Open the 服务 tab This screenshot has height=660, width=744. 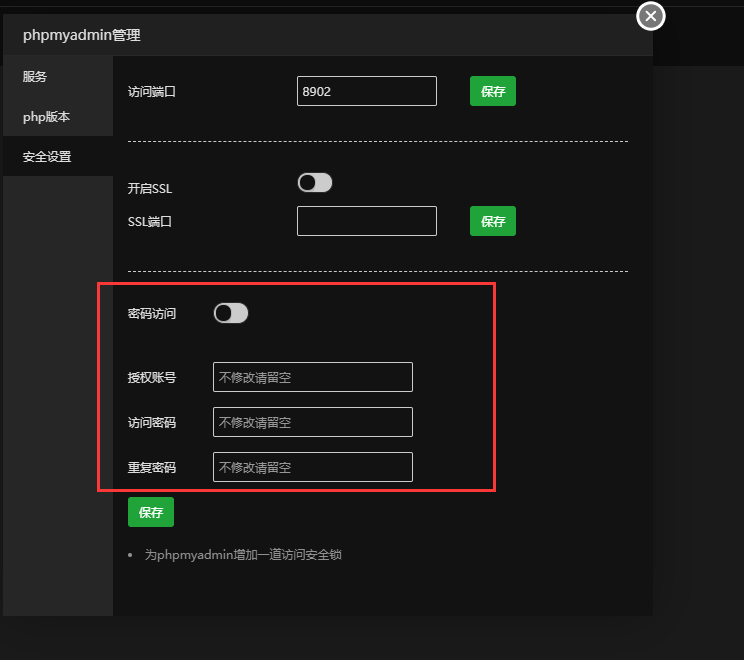(x=58, y=76)
